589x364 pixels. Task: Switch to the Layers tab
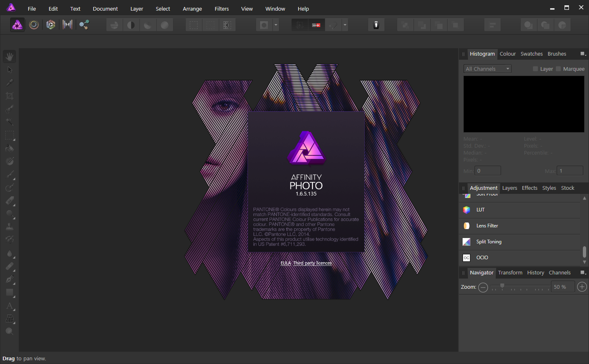510,188
